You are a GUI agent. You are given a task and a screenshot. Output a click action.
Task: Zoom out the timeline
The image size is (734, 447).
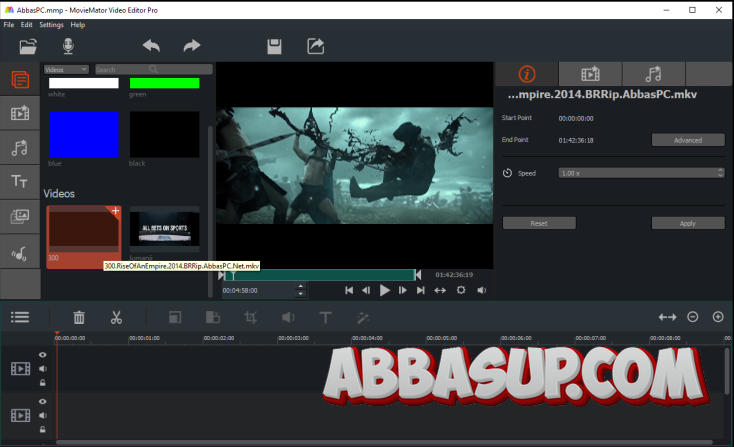(x=693, y=317)
